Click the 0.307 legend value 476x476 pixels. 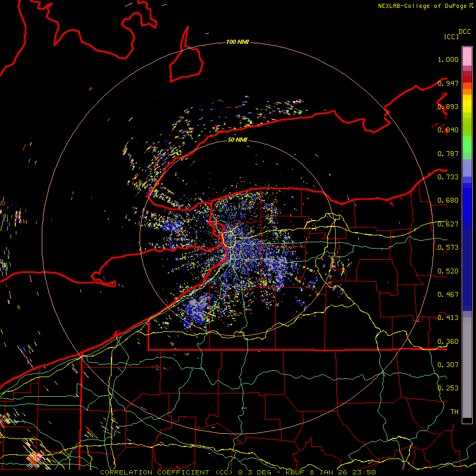coord(448,364)
